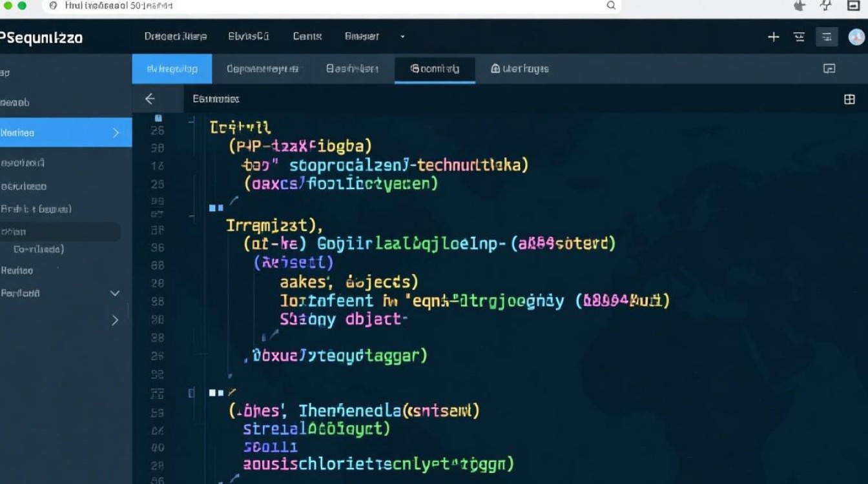Click the panel icon at tab row end
Viewport: 868px width, 484px height.
[x=829, y=68]
